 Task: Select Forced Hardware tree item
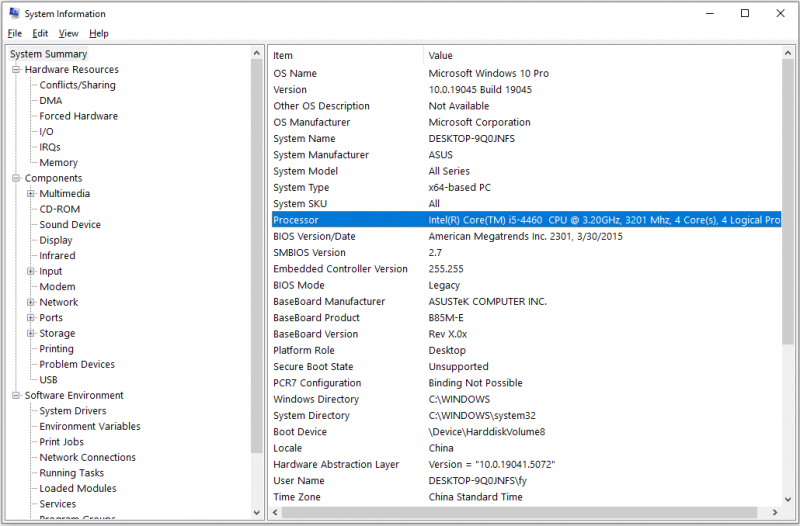tap(79, 116)
